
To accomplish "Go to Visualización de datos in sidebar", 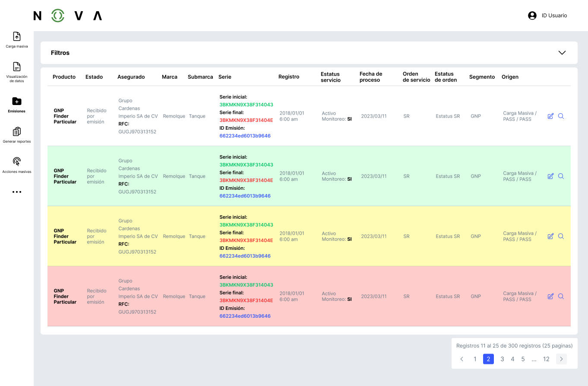I will [x=17, y=72].
